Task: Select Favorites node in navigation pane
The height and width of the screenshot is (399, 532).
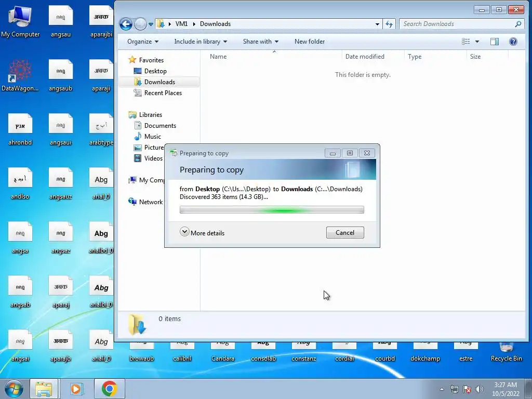Action: coord(146,60)
